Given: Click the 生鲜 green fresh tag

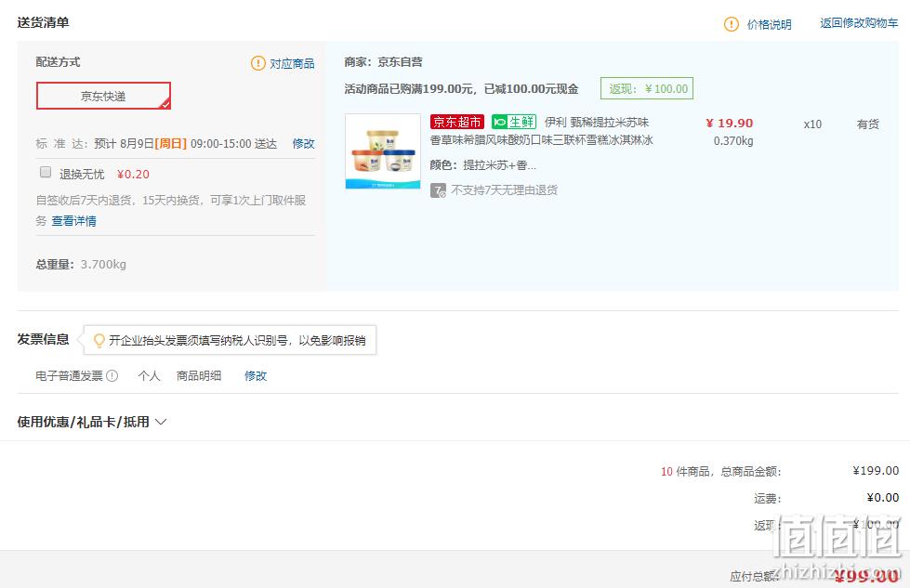Looking at the screenshot, I should [x=514, y=122].
